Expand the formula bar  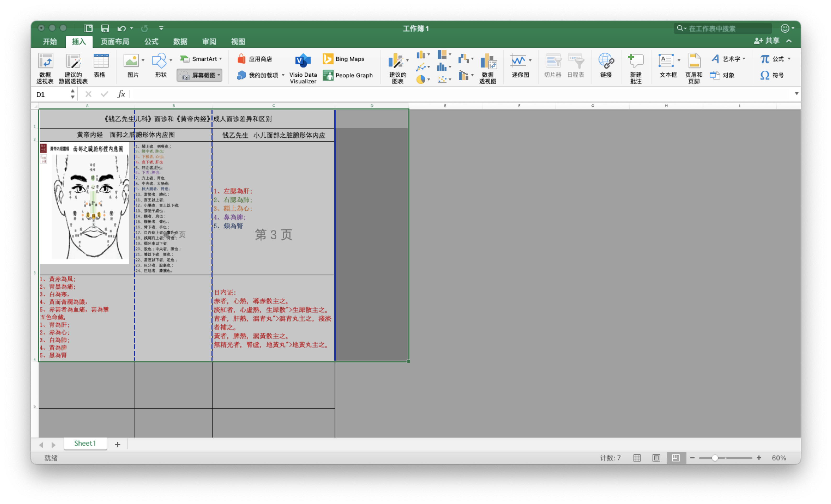click(x=797, y=94)
